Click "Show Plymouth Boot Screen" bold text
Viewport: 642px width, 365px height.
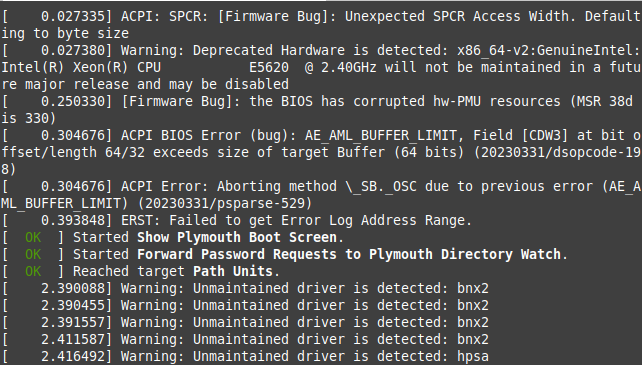(237, 238)
